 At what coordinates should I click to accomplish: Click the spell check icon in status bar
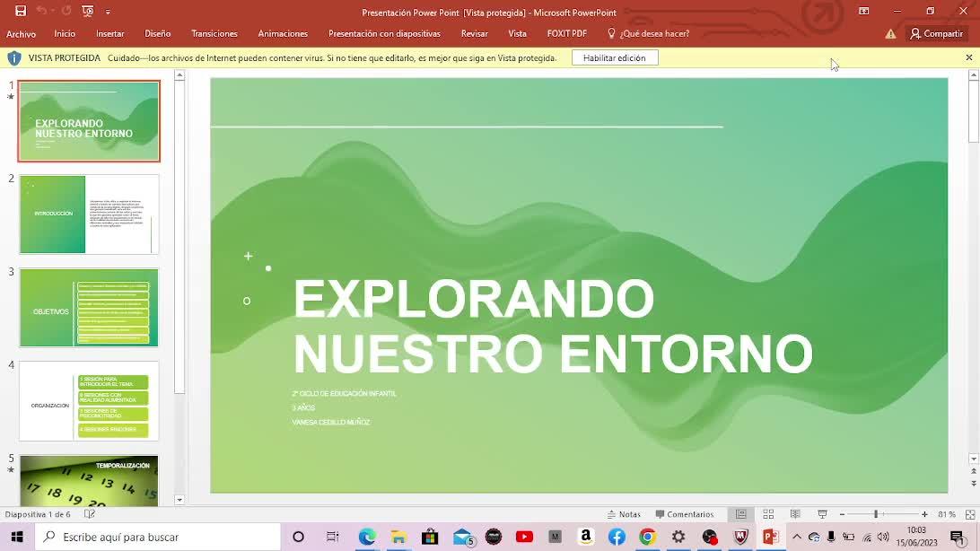point(90,514)
